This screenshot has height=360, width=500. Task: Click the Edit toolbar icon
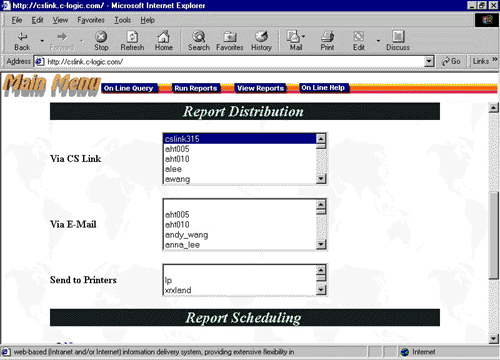(359, 36)
